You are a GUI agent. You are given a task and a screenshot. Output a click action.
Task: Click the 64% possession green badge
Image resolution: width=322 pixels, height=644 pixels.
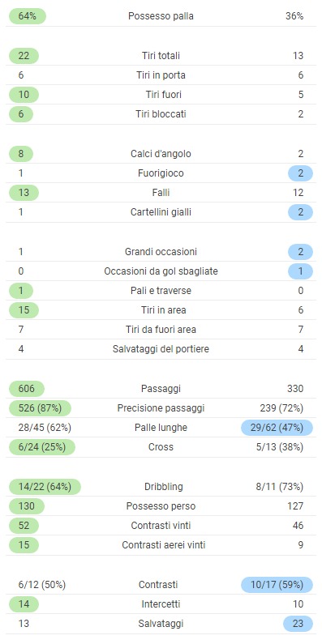(27, 16)
